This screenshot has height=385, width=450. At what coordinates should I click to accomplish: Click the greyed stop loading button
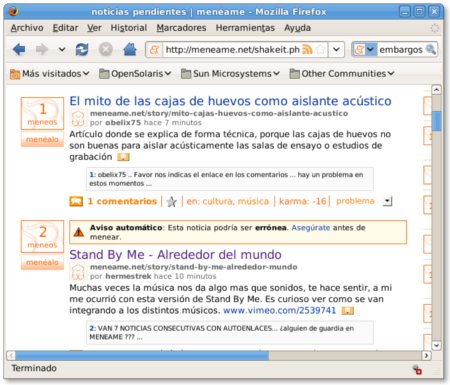click(x=106, y=50)
